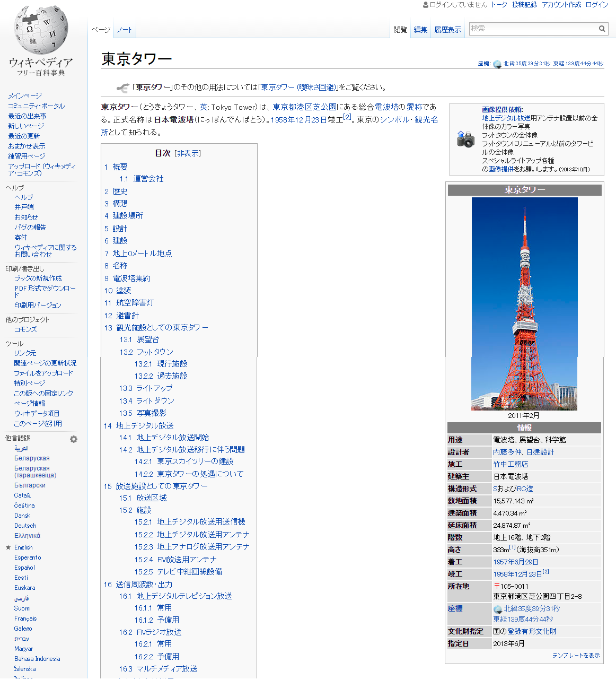Click 寄付 donation link
616x680 pixels.
click(21, 238)
